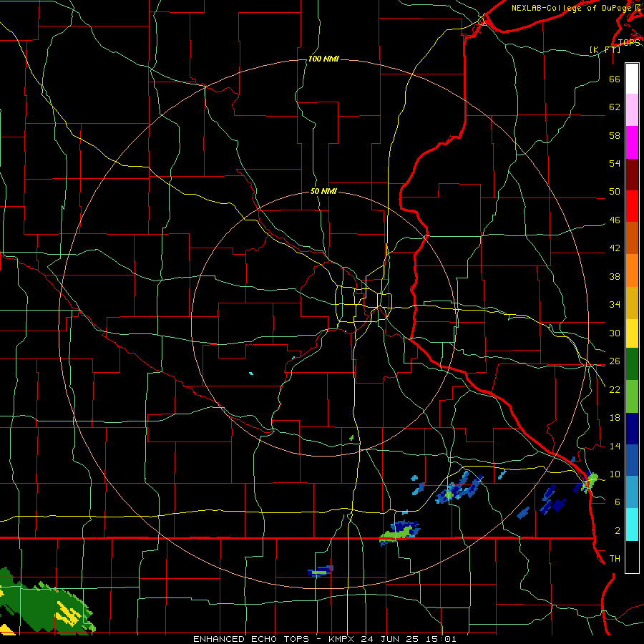Screen dimensions: 644x644
Task: Click the '26' legend value
Action: [615, 361]
